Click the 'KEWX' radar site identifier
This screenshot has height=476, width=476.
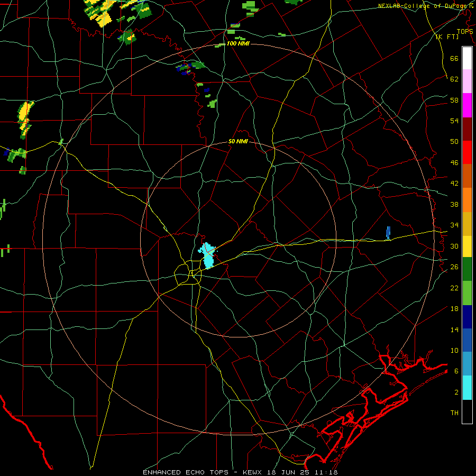(253, 472)
